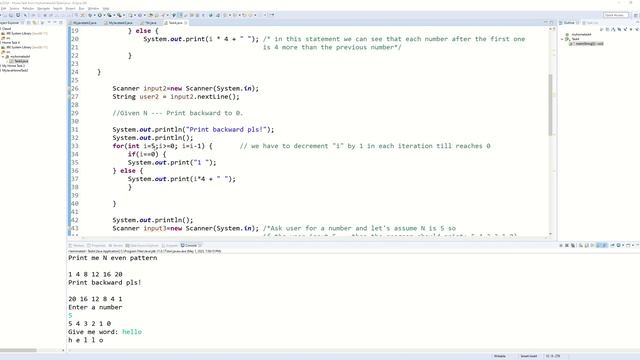Click the editor vertical scrollbar thumb
This screenshot has height=360, width=640.
pyautogui.click(x=551, y=105)
